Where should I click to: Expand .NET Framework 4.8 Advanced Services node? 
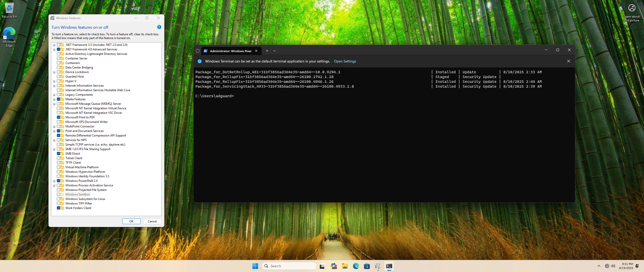(54, 50)
